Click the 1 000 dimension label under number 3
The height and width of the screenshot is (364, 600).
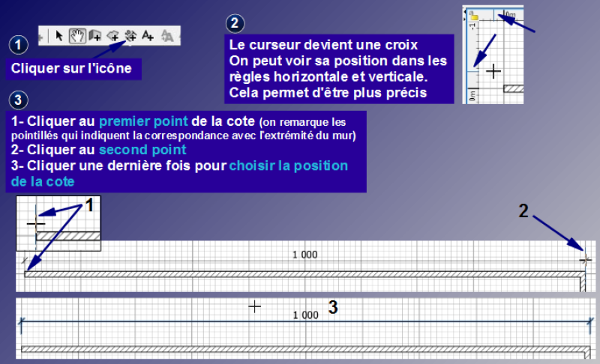(x=305, y=315)
